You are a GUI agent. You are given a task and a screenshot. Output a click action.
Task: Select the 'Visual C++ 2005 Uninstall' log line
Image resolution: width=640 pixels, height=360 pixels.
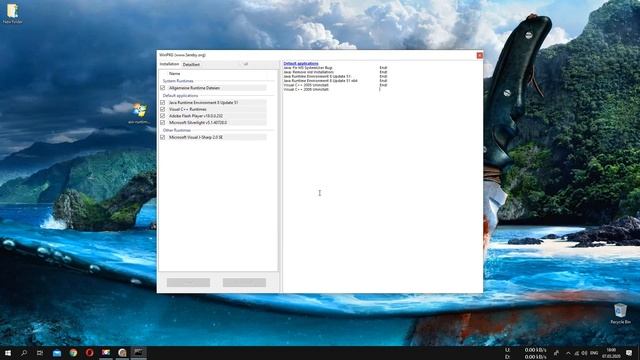pos(306,85)
